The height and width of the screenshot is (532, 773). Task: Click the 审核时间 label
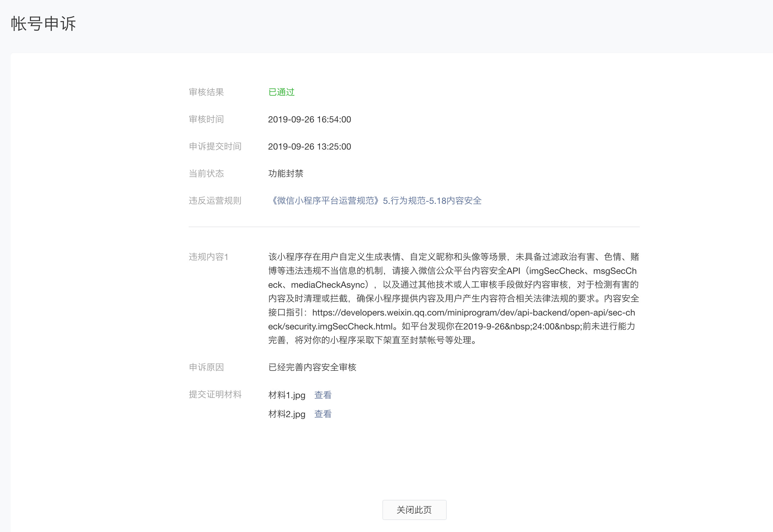tap(206, 119)
